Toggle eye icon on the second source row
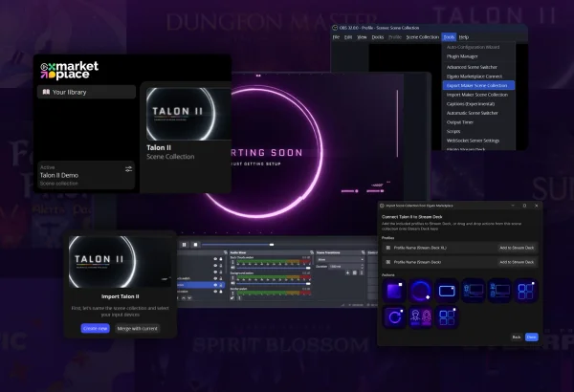 pos(215,266)
